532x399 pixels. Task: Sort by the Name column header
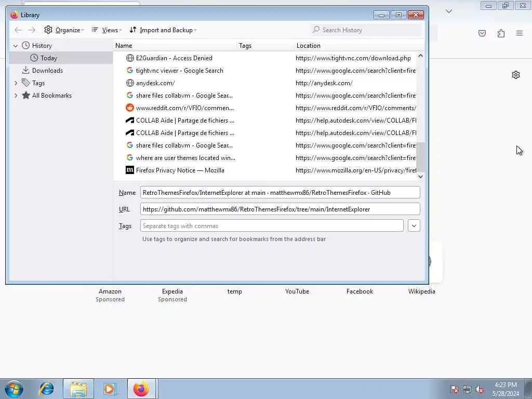[175, 46]
